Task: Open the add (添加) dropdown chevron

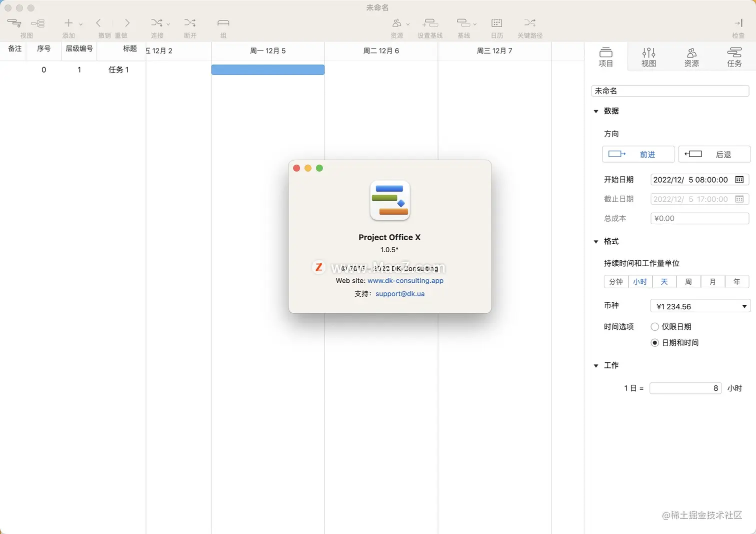Action: pos(80,24)
